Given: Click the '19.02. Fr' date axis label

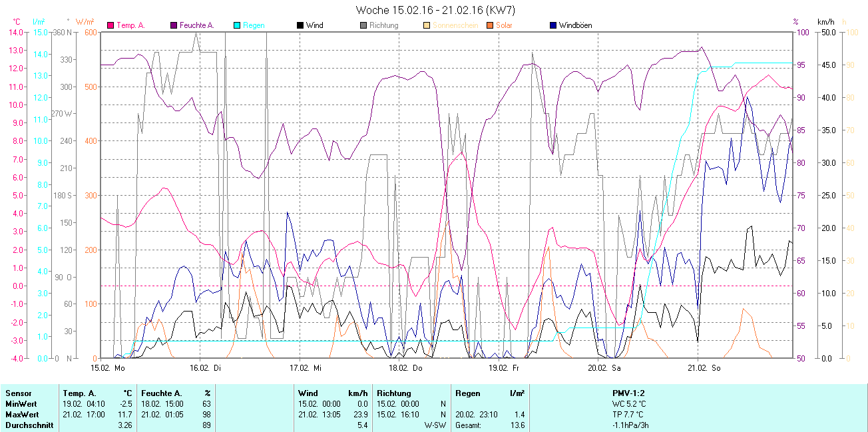Looking at the screenshot, I should click(x=504, y=367).
